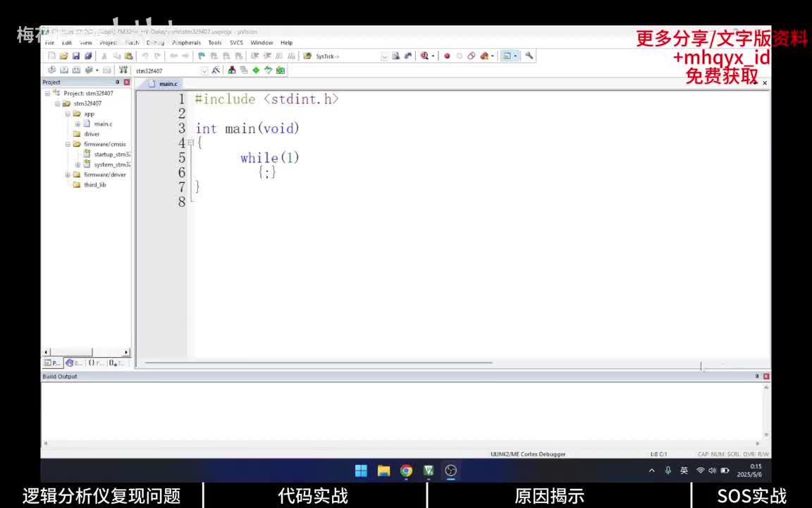Close the Project panel
812x508 pixels.
click(x=127, y=83)
